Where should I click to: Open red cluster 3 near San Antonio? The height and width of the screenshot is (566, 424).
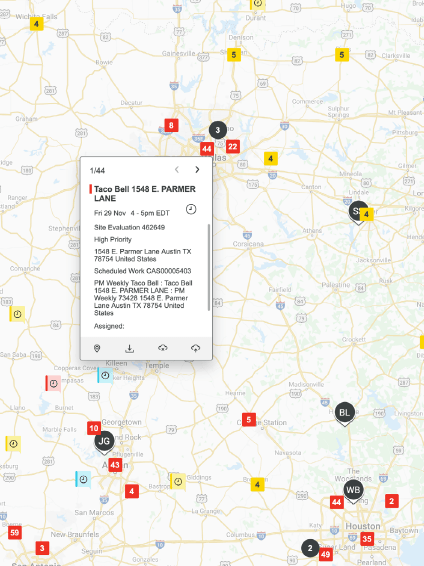click(x=42, y=548)
